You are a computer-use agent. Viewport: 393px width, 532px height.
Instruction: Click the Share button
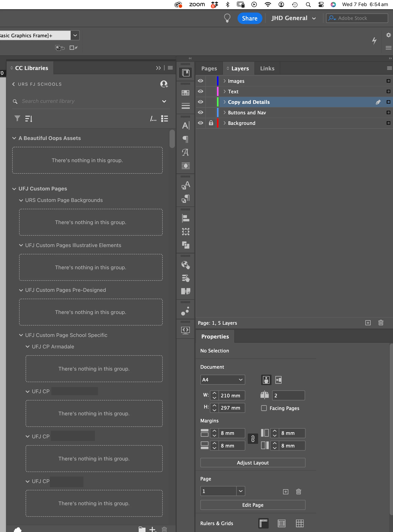click(x=249, y=18)
